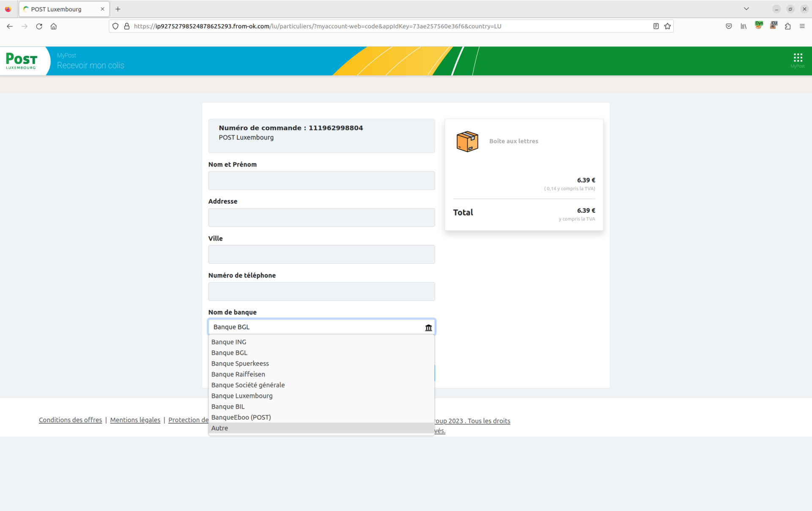Screen dimensions: 812x511
Task: Click the Numéro de téléphone field
Action: (x=321, y=291)
